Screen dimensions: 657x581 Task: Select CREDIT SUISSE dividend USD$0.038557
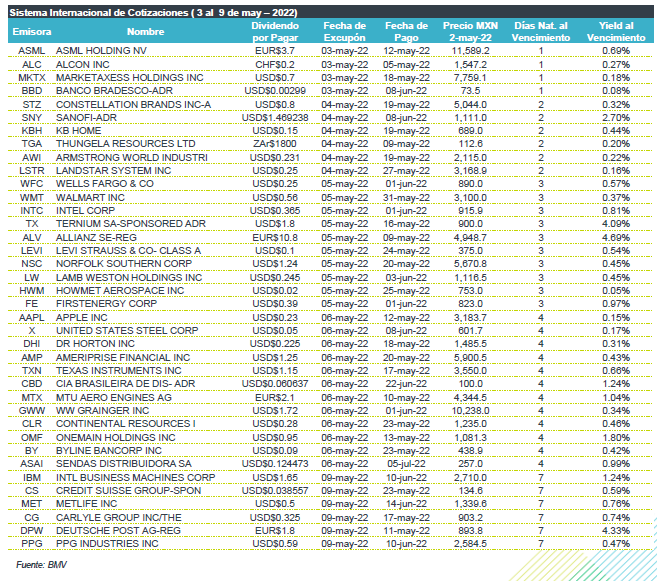click(275, 491)
